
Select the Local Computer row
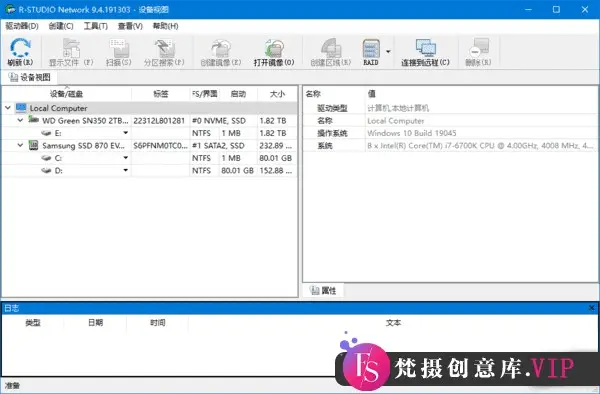[x=150, y=108]
